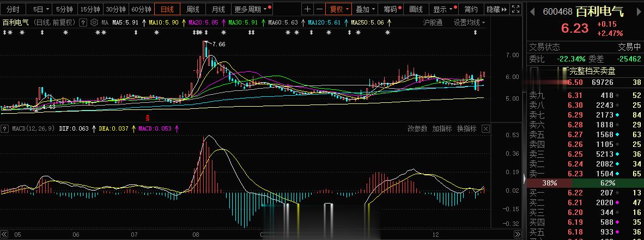Open the 复权 dropdown
Screen dimensions: 644x240
point(339,9)
